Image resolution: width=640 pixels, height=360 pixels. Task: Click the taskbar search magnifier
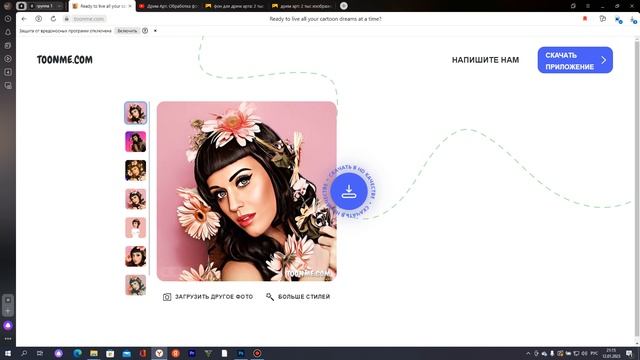pyautogui.click(x=24, y=353)
